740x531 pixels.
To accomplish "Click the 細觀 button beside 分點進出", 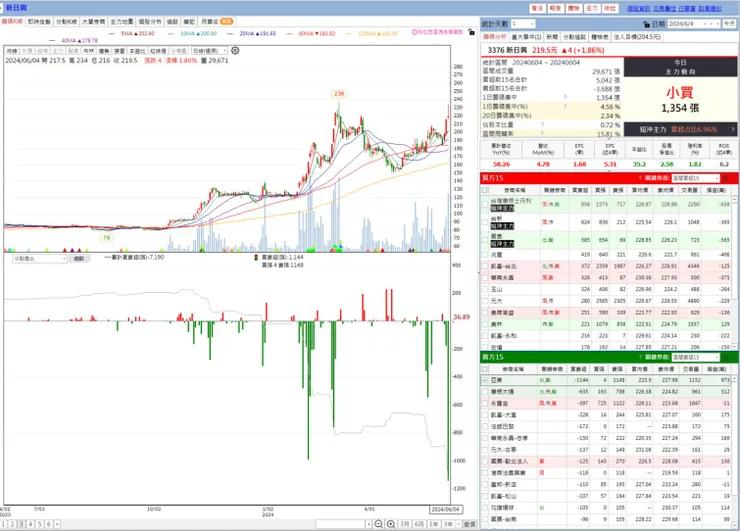I will pos(79,259).
